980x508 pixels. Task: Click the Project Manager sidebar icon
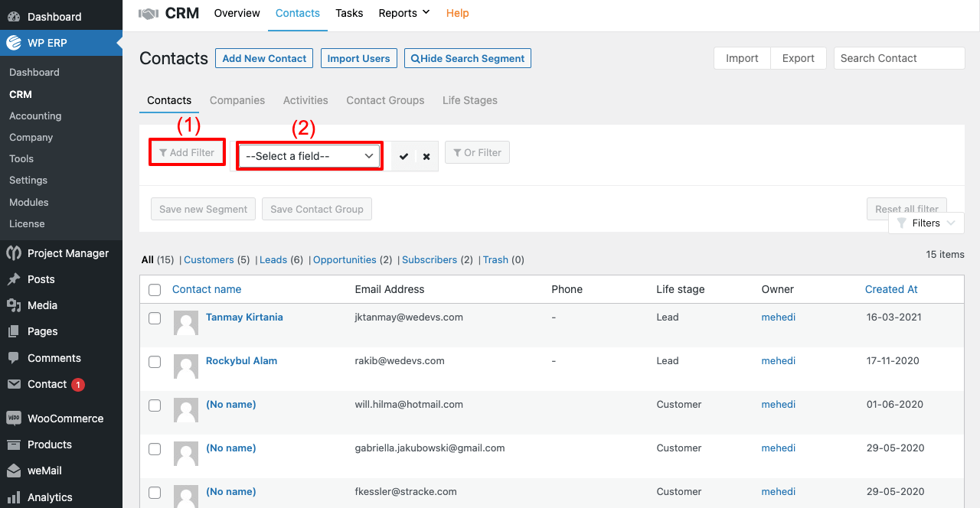click(x=14, y=253)
